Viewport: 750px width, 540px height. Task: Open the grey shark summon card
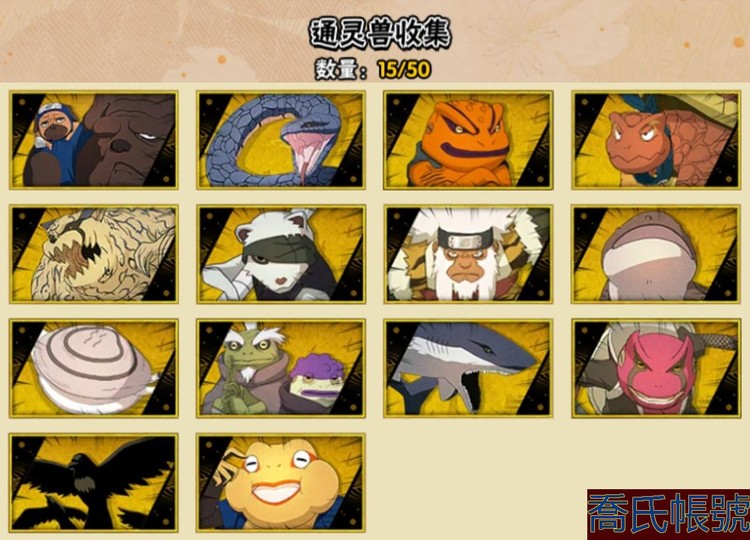pyautogui.click(x=468, y=368)
